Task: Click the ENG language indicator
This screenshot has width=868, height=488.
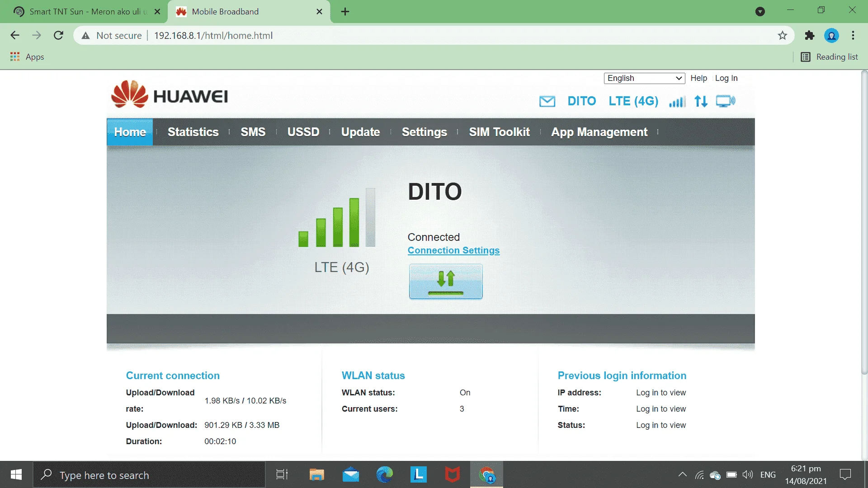Action: click(768, 475)
